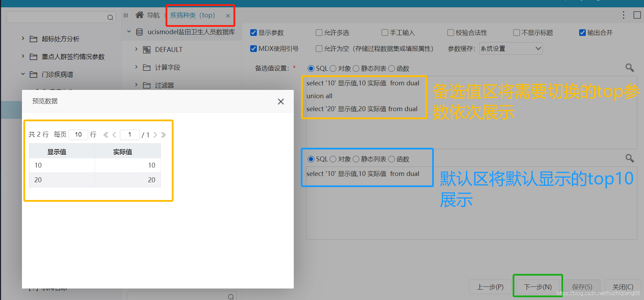Uncheck the 显示参数 checkbox
The image size is (644, 300).
[x=254, y=33]
